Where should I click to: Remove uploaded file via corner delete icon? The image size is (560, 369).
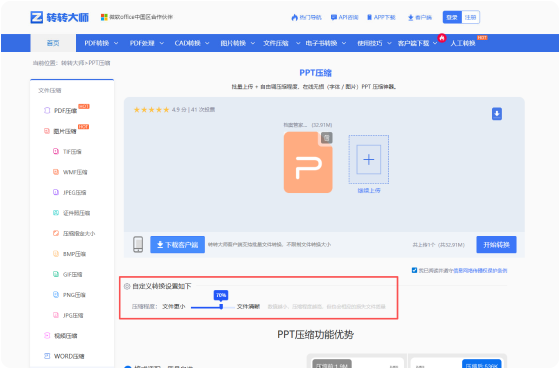[x=326, y=138]
